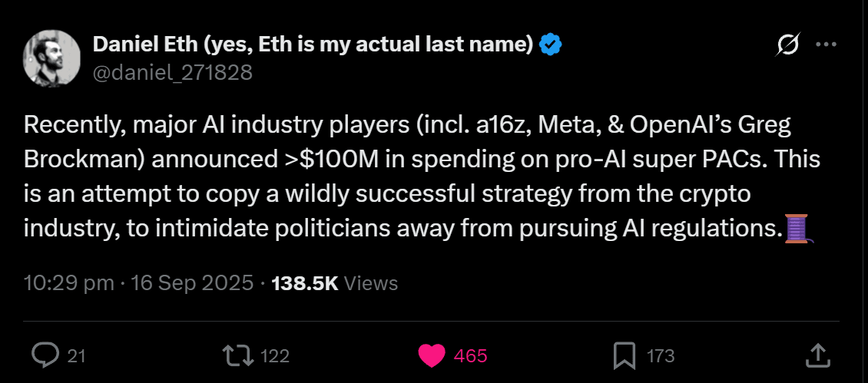Toggle the bookmark icon

[623, 355]
